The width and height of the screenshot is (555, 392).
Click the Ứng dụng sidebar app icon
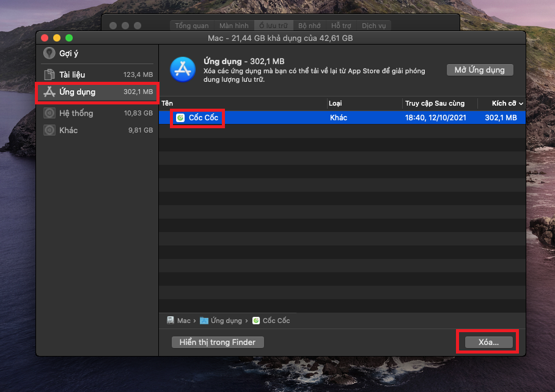[49, 92]
